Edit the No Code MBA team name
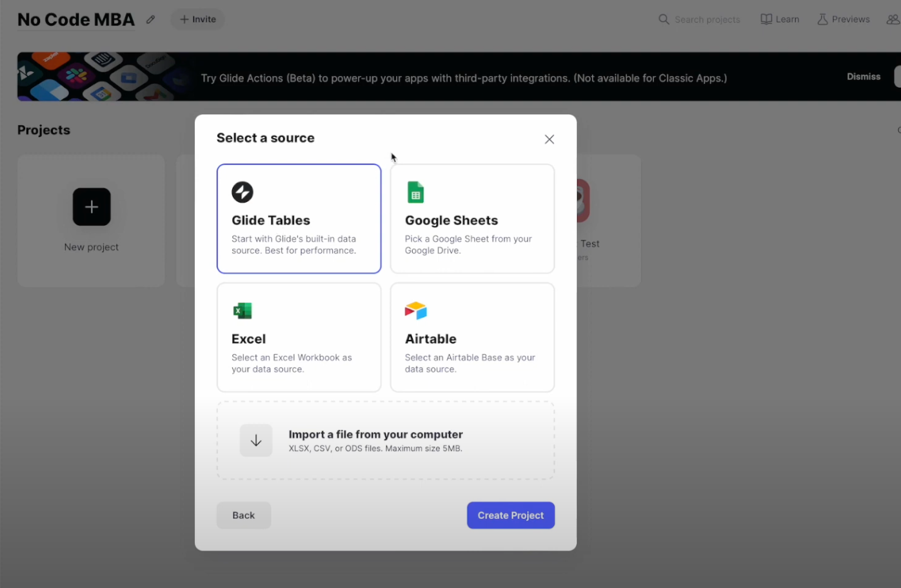901x588 pixels. pyautogui.click(x=151, y=19)
